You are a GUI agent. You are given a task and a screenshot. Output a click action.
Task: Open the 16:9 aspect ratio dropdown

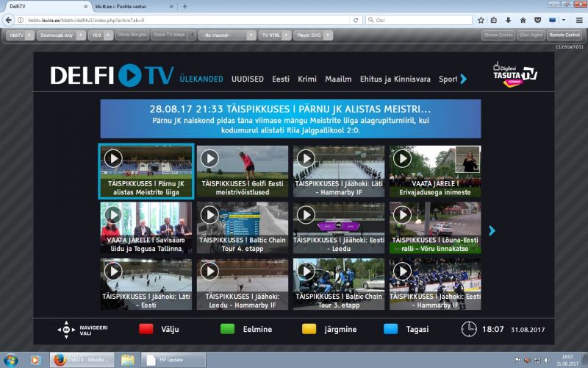click(x=101, y=35)
